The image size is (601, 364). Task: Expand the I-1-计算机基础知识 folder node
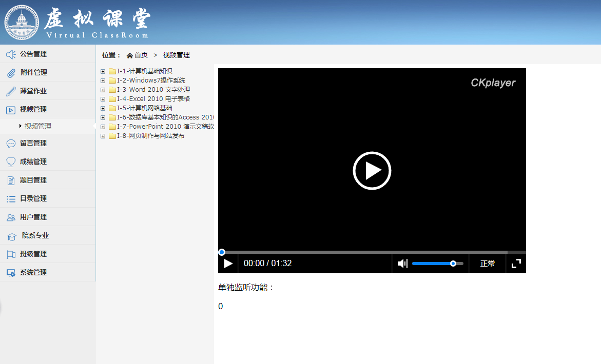tap(103, 71)
